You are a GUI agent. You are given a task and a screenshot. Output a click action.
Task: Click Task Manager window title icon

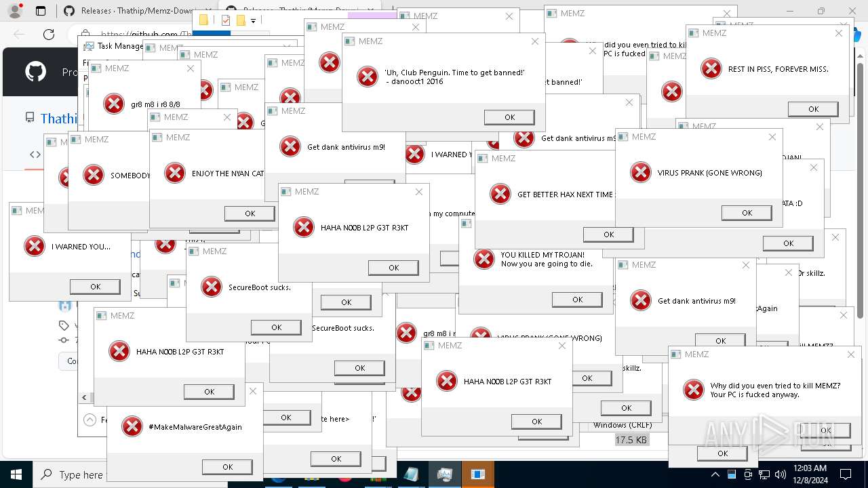(87, 46)
